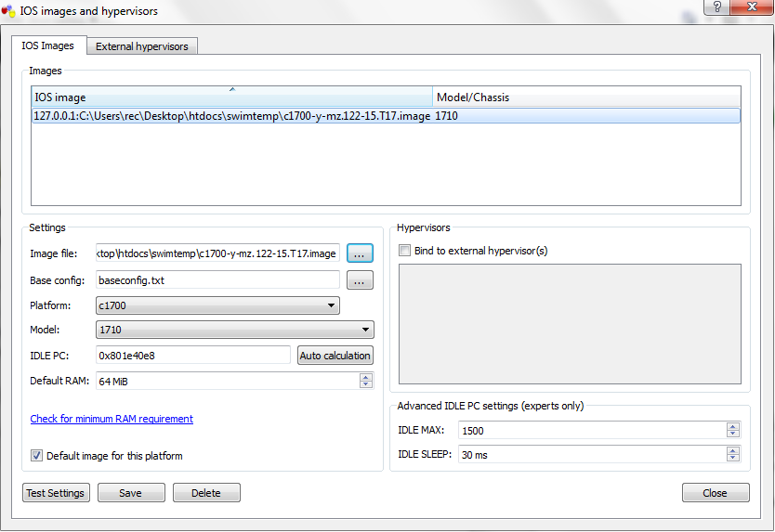
Task: Select the 1710 cell in the image list
Action: click(x=446, y=116)
